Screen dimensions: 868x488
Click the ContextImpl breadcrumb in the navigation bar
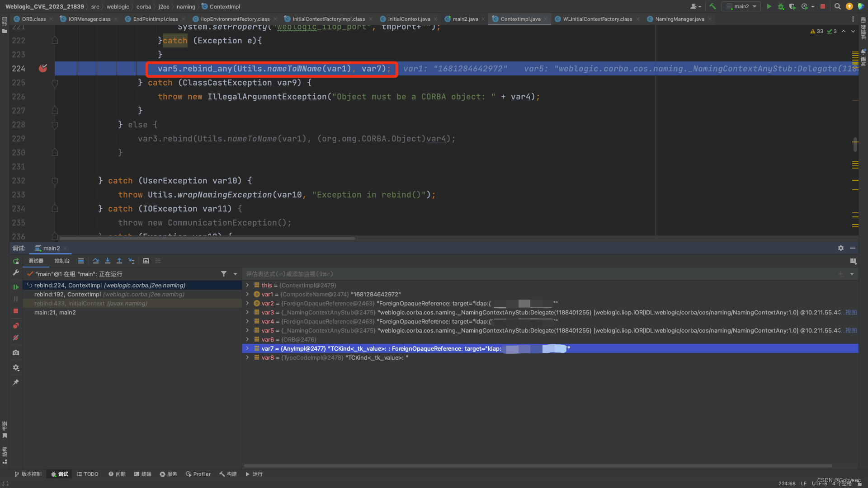click(221, 6)
